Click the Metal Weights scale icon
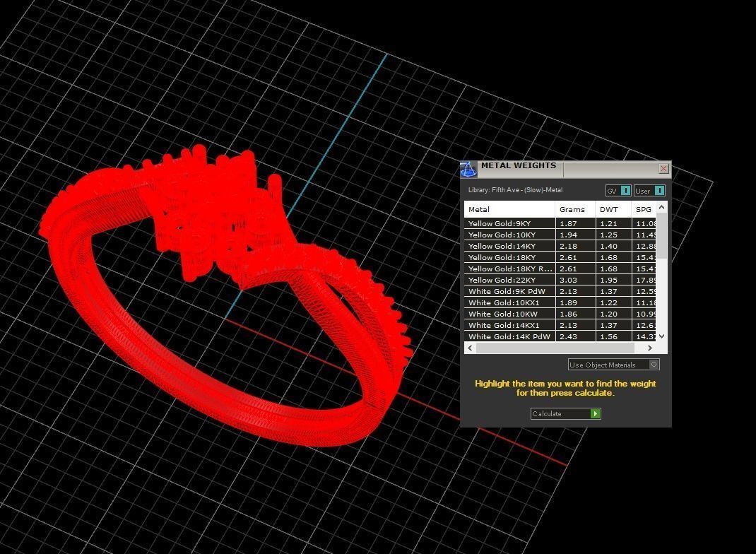 pyautogui.click(x=468, y=169)
